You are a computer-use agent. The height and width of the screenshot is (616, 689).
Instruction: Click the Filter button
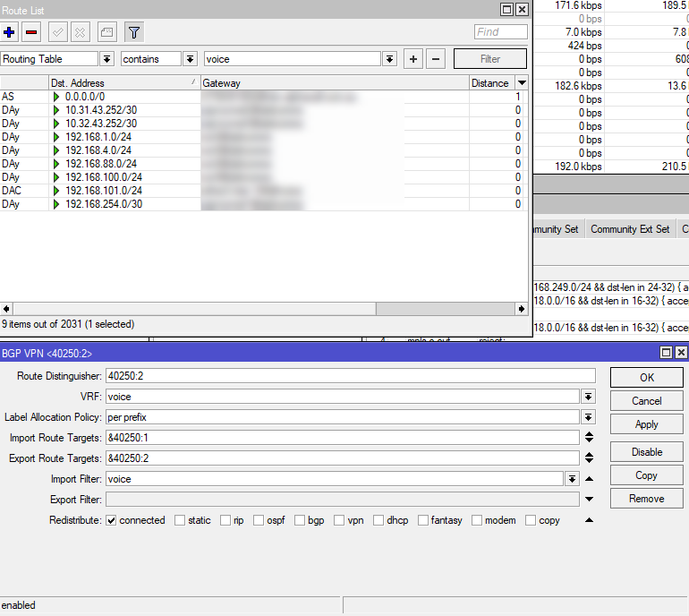coord(490,59)
